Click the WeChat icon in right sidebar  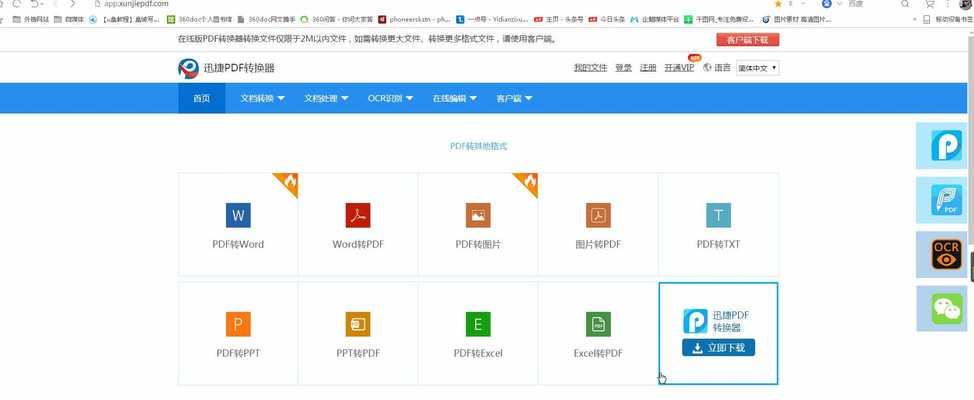pyautogui.click(x=946, y=309)
